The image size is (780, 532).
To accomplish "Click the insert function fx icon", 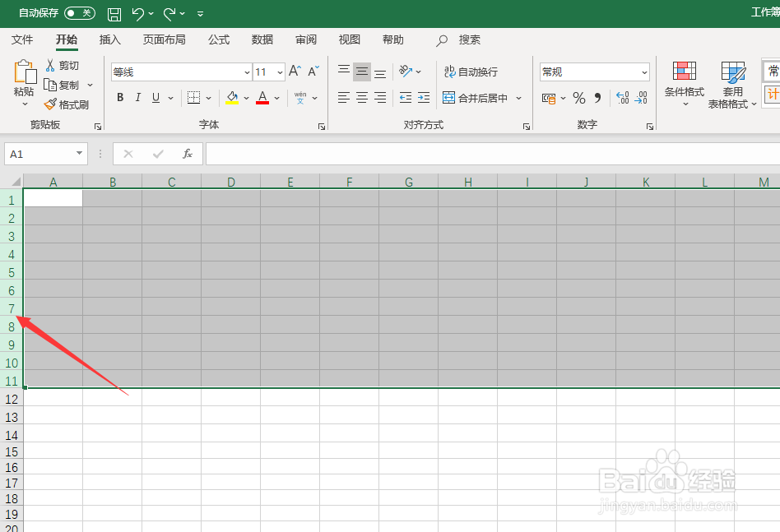I will tap(188, 154).
